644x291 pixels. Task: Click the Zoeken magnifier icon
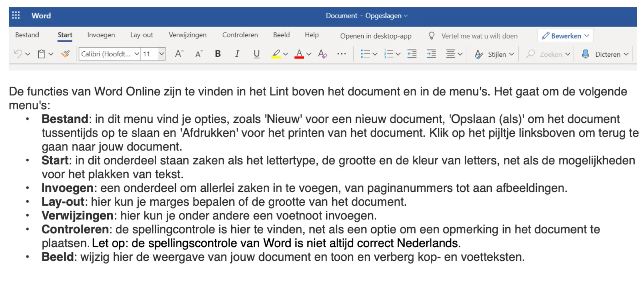531,54
